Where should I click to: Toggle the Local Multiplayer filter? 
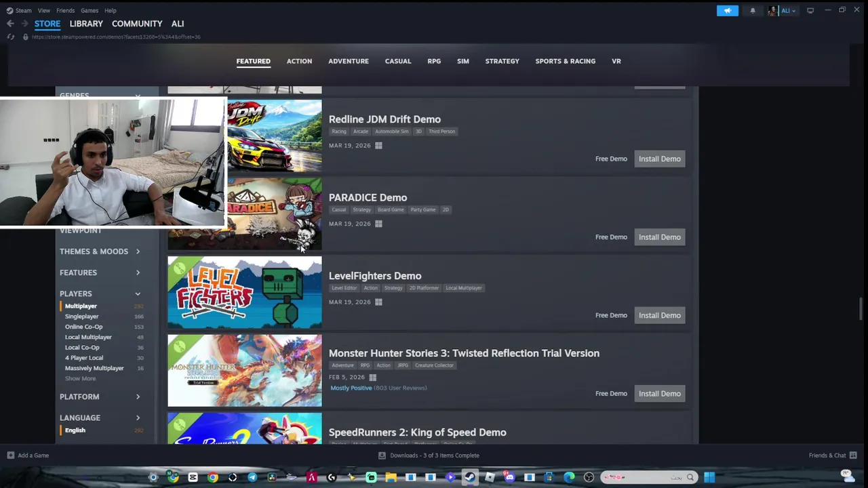coord(88,337)
